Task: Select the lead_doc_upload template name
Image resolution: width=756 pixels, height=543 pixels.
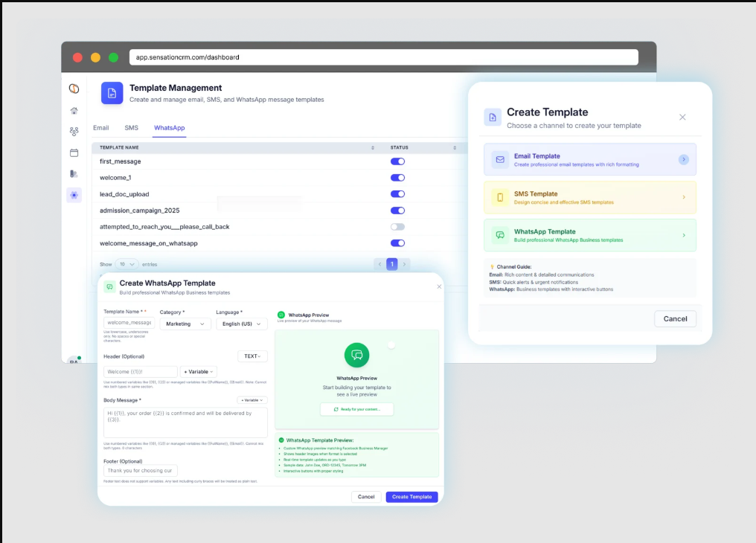Action: click(x=124, y=194)
